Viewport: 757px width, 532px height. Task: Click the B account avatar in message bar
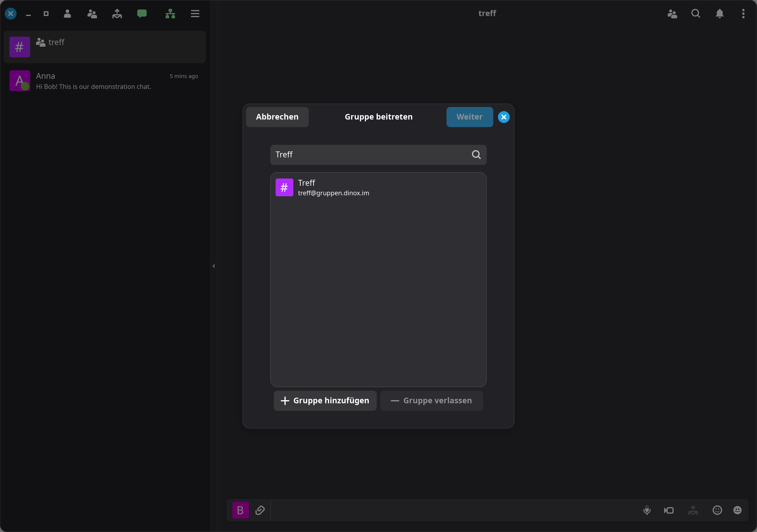tap(241, 510)
